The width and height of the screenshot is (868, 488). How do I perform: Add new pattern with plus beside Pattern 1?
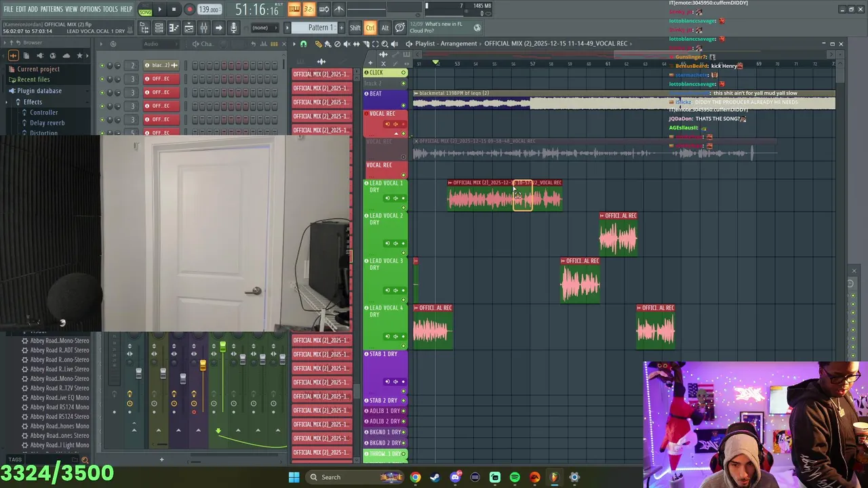342,28
